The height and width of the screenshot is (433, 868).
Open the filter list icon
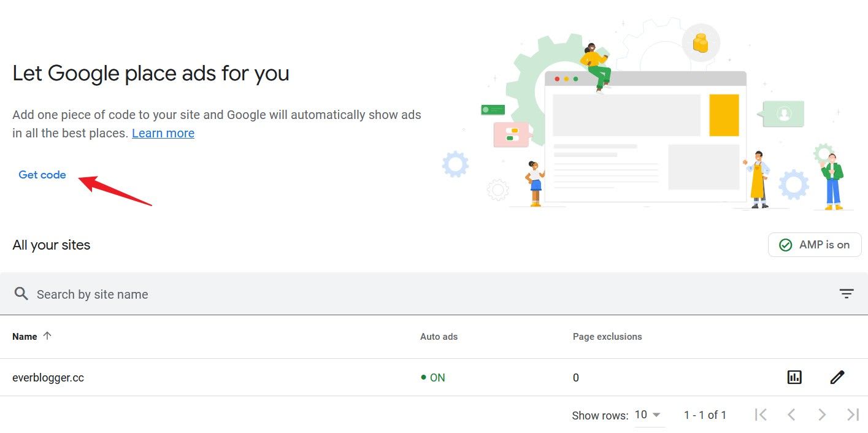847,294
